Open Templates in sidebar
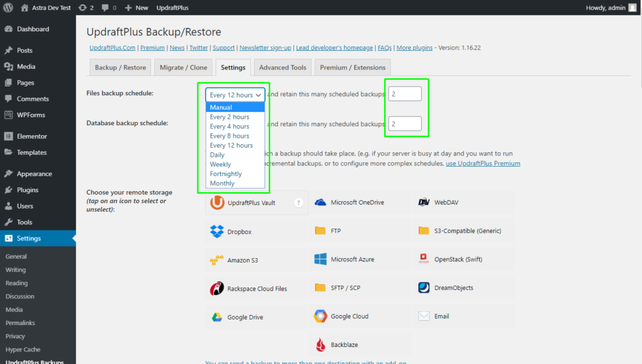Viewport: 642px width, 364px height. [x=31, y=152]
